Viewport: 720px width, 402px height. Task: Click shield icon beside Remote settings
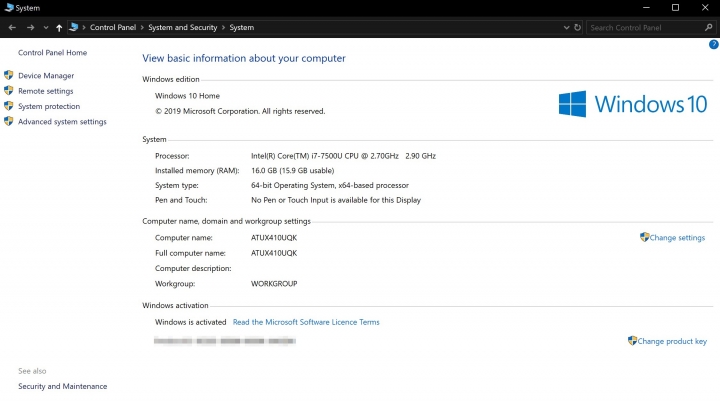pos(9,91)
